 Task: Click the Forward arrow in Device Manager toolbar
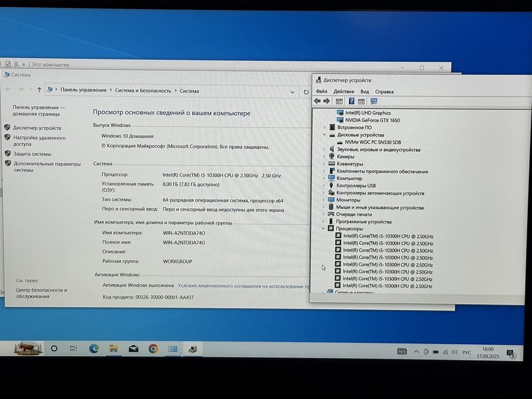327,101
